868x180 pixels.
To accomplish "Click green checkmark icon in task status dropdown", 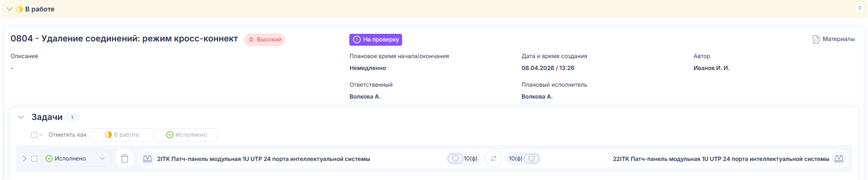I will click(49, 159).
